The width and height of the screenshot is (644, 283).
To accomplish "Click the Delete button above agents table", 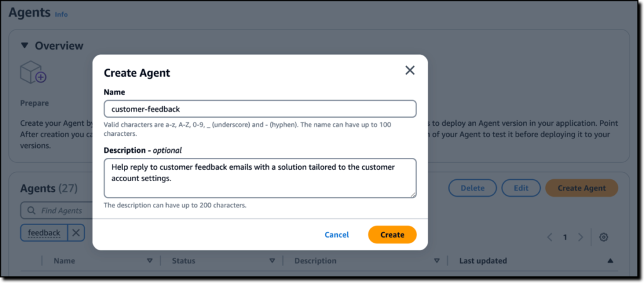I will [x=472, y=188].
